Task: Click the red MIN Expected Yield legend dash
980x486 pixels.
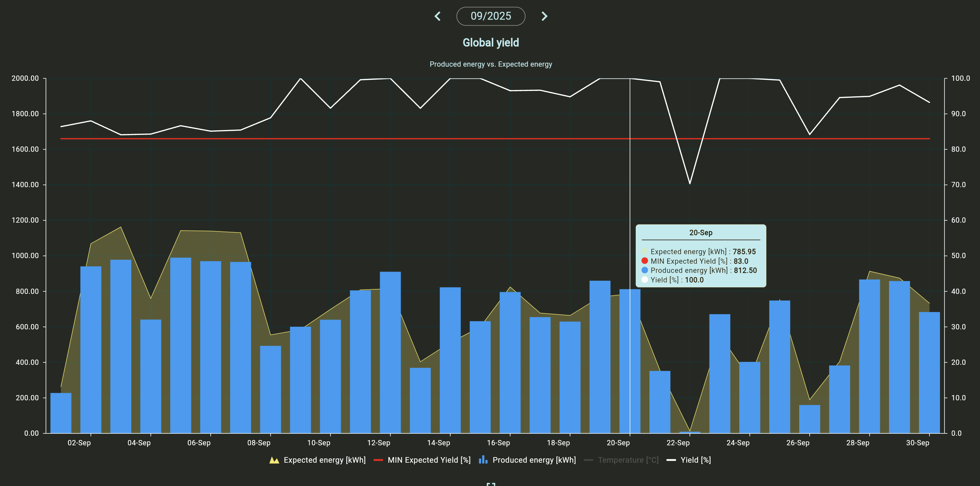Action: click(378, 460)
